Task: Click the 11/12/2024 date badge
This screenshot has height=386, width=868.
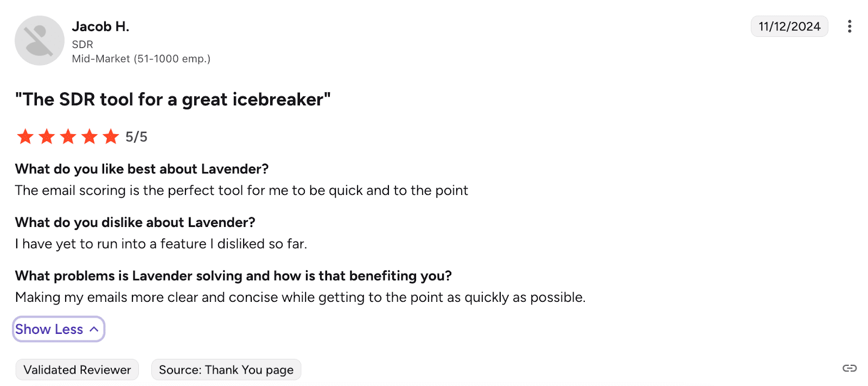Action: [x=789, y=27]
